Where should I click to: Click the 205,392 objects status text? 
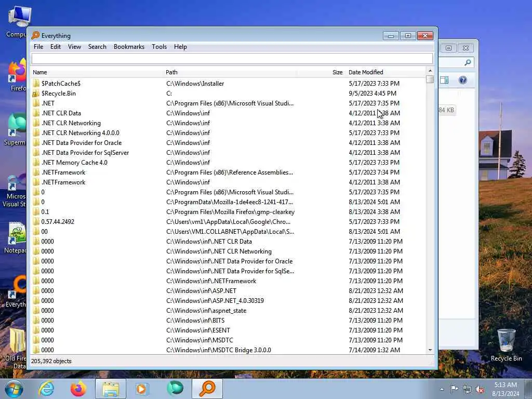click(x=51, y=361)
